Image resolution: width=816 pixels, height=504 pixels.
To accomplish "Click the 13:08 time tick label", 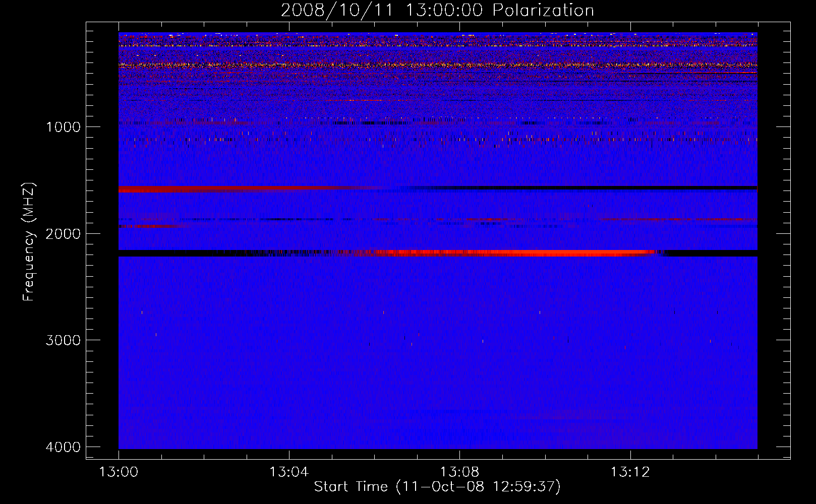I will click(x=459, y=472).
